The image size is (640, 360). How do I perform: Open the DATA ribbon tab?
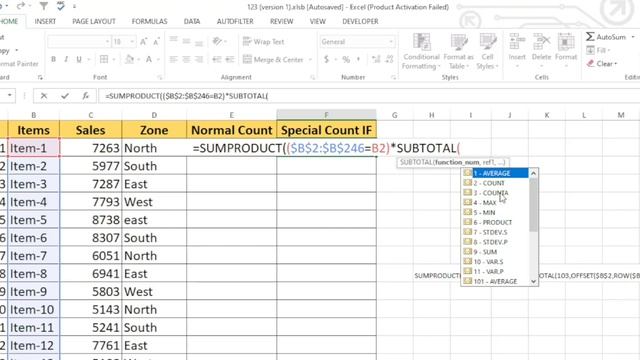pos(192,21)
